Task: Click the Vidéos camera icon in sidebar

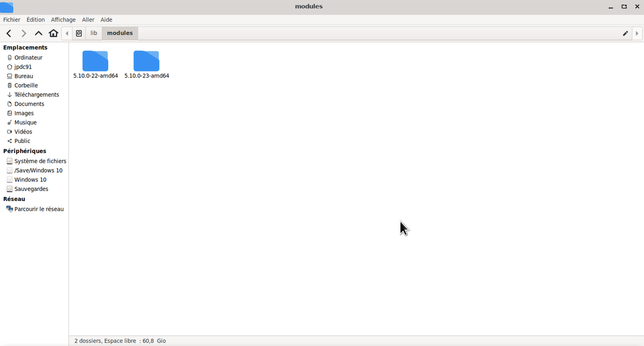Action: pyautogui.click(x=10, y=132)
